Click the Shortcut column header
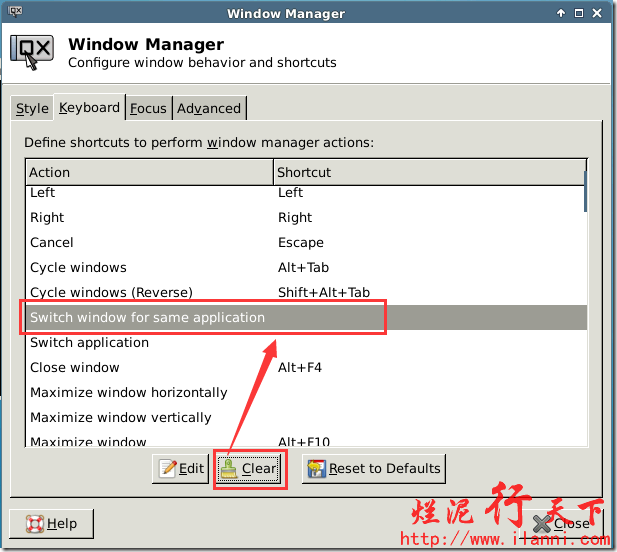The width and height of the screenshot is (617, 552). [x=430, y=172]
